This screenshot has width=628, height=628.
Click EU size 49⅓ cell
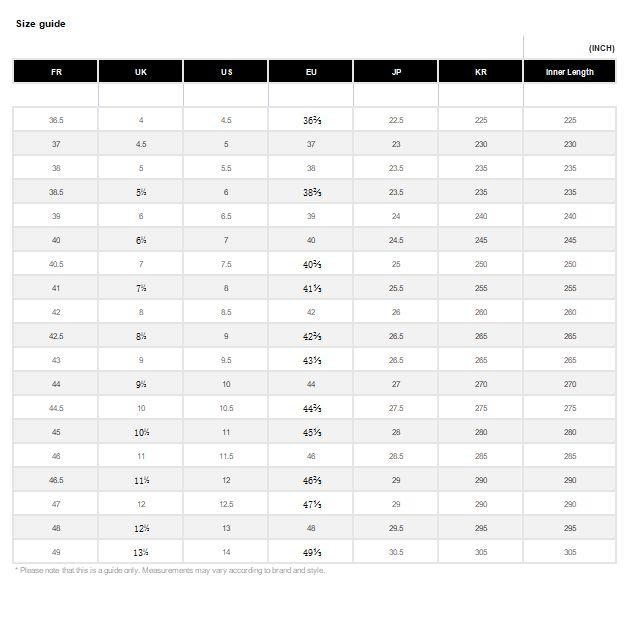pyautogui.click(x=311, y=552)
